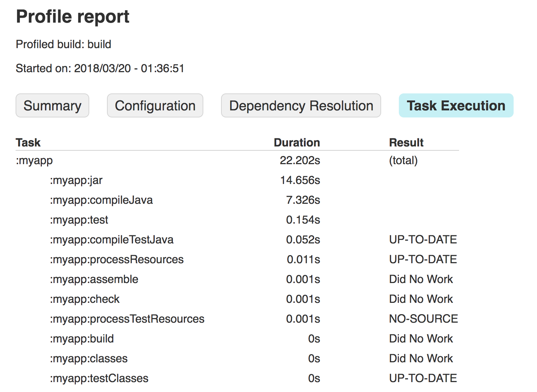Image resolution: width=537 pixels, height=392 pixels.
Task: Click the 0.154s duration value
Action: 303,220
